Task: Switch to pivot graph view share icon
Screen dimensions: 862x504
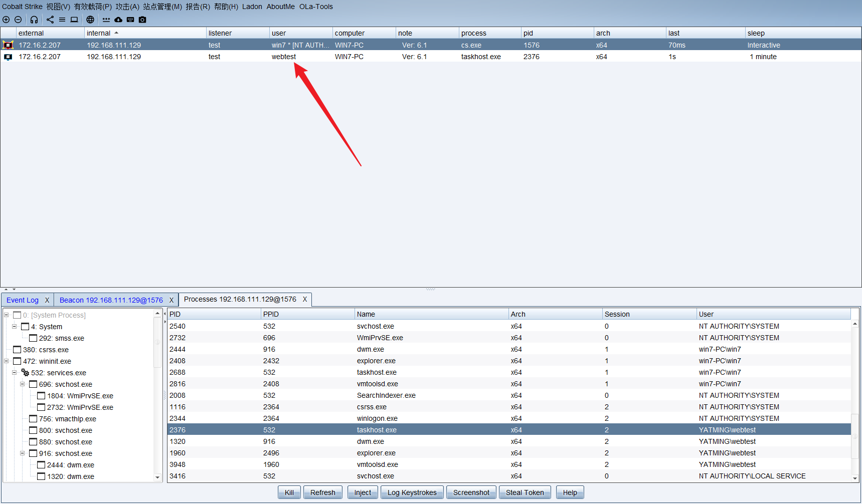Action: (50, 20)
